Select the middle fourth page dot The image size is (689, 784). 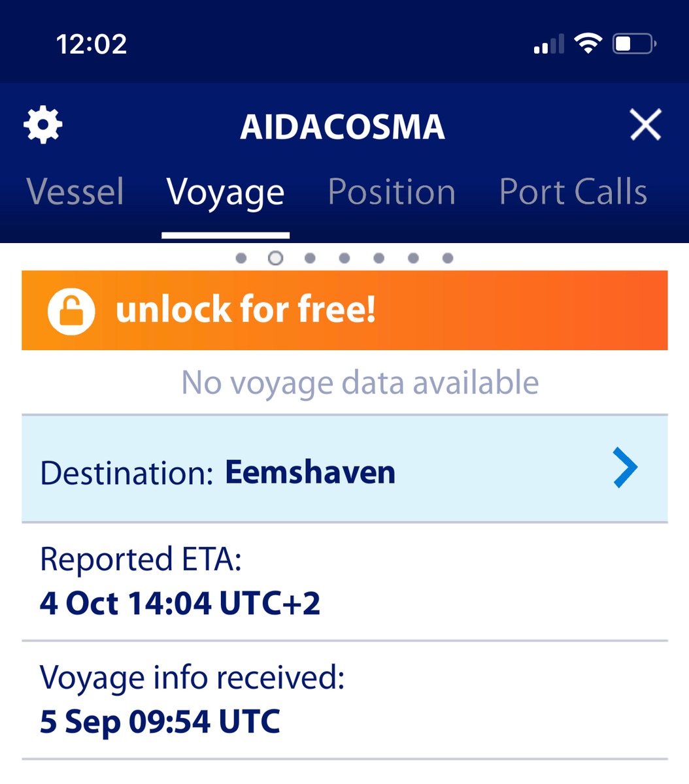344,258
